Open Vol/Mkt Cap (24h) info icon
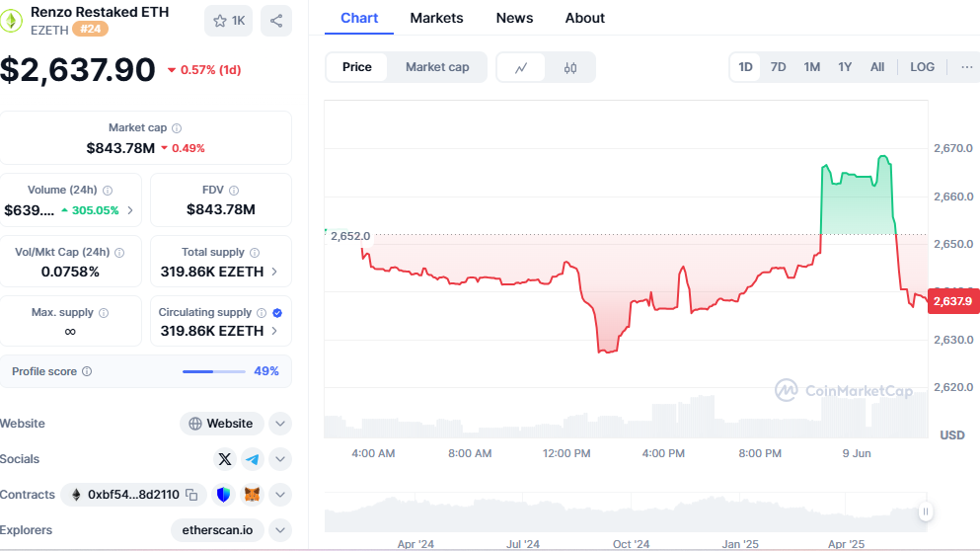The height and width of the screenshot is (551, 980). 119,253
